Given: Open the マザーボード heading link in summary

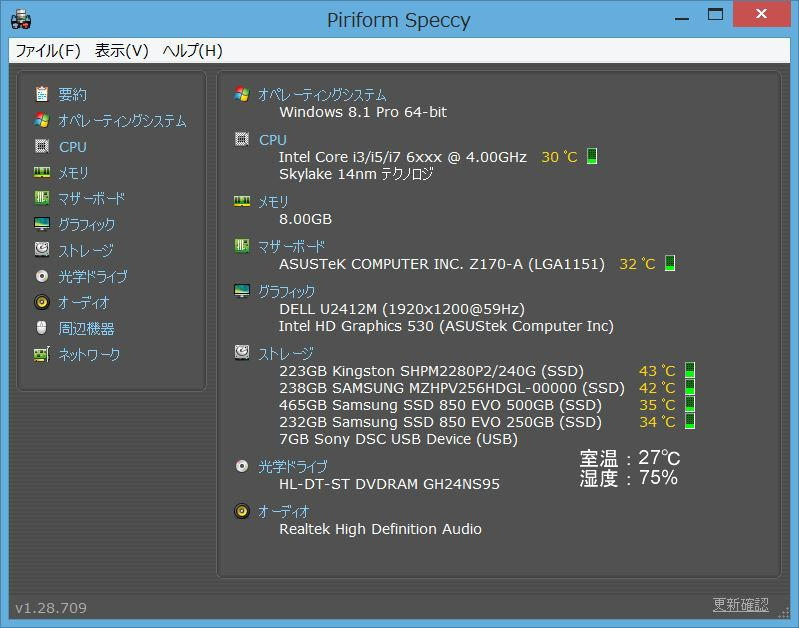Looking at the screenshot, I should pos(291,247).
